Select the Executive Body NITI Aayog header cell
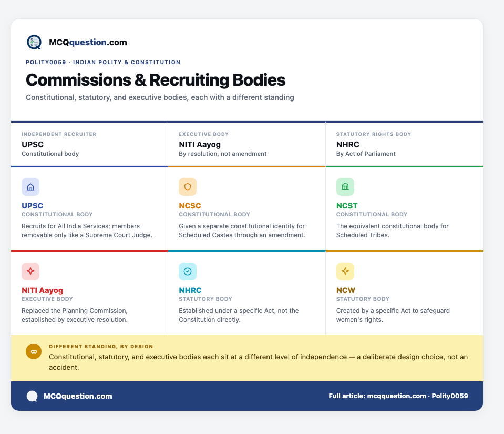Image resolution: width=504 pixels, height=434 pixels. click(246, 144)
